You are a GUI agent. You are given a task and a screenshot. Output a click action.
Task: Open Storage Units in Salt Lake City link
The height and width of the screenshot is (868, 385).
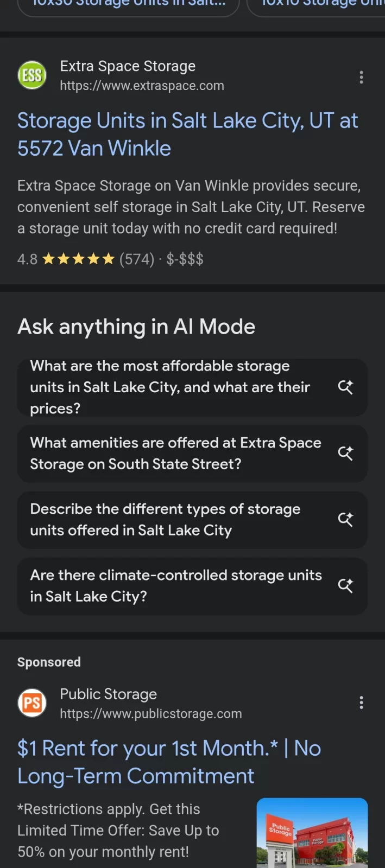click(187, 134)
